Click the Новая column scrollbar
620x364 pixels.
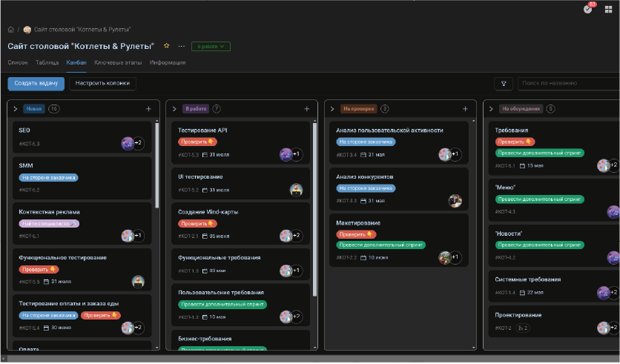pos(157,166)
